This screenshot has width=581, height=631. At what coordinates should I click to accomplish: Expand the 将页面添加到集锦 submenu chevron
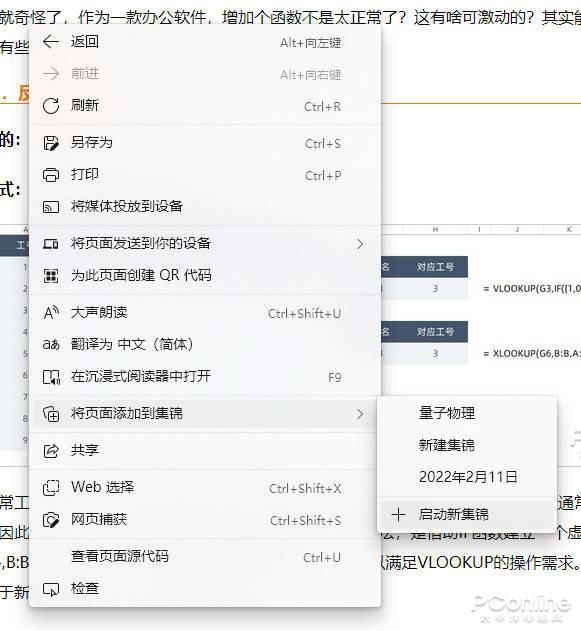point(360,414)
